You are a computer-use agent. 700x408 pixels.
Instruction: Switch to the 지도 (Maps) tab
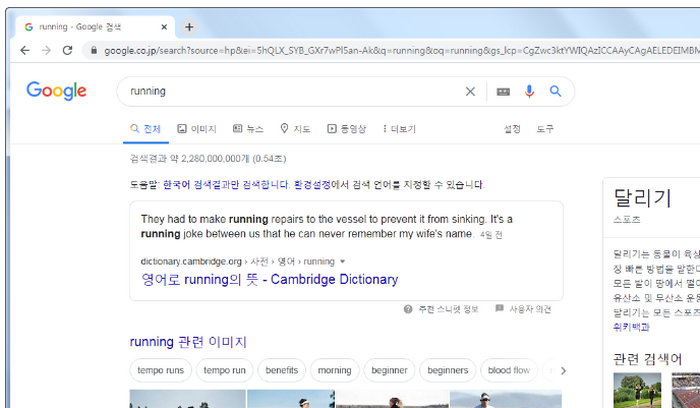coord(295,129)
